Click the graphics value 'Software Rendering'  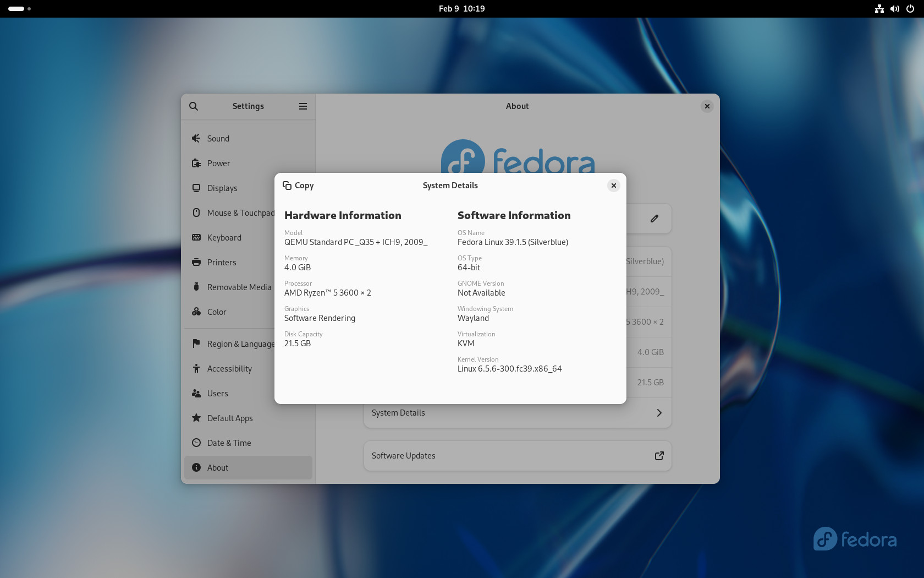point(320,318)
